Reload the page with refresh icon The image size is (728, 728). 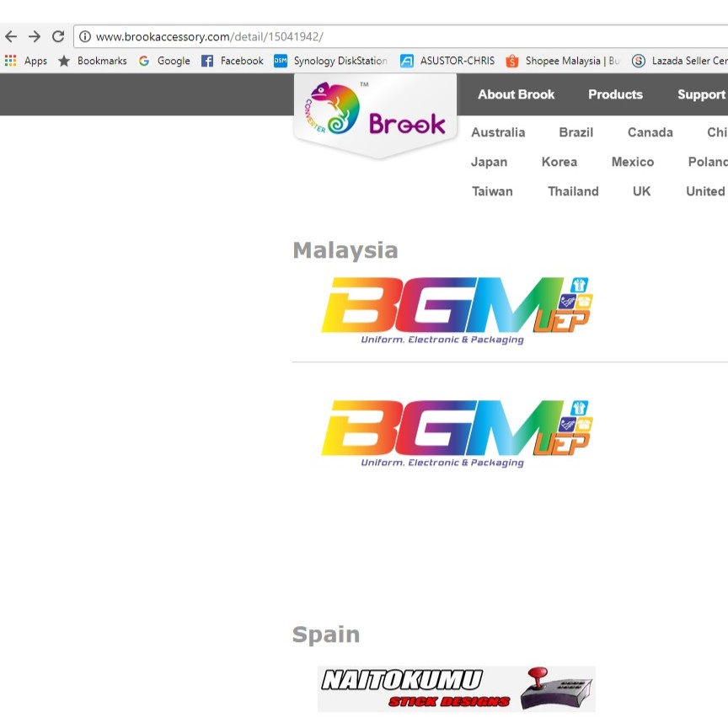(58, 36)
